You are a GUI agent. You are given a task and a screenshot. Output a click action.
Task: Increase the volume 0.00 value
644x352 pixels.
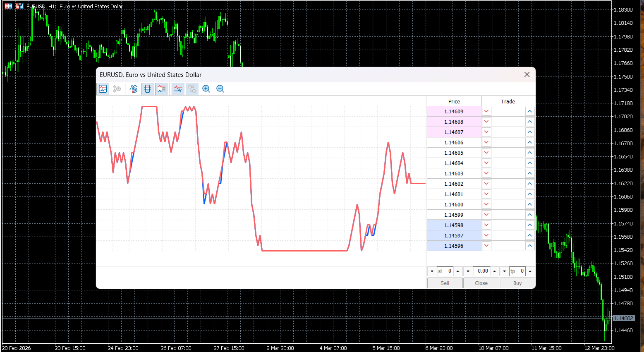494,271
